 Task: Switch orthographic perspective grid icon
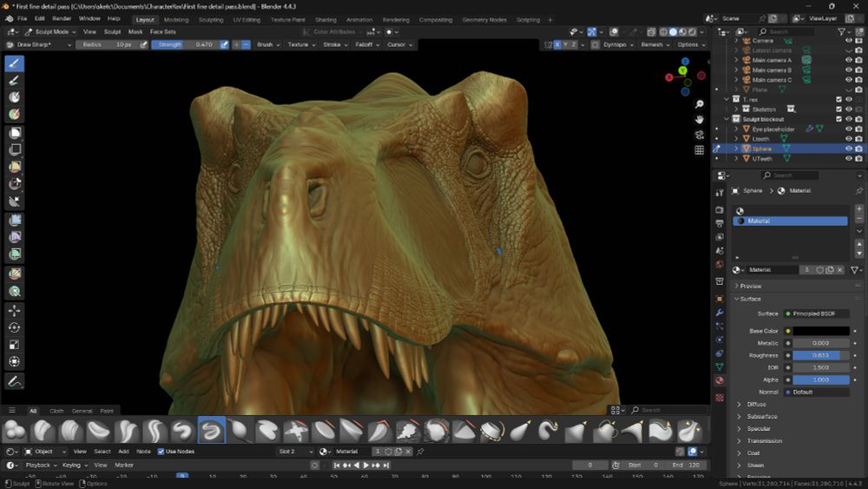pyautogui.click(x=699, y=150)
